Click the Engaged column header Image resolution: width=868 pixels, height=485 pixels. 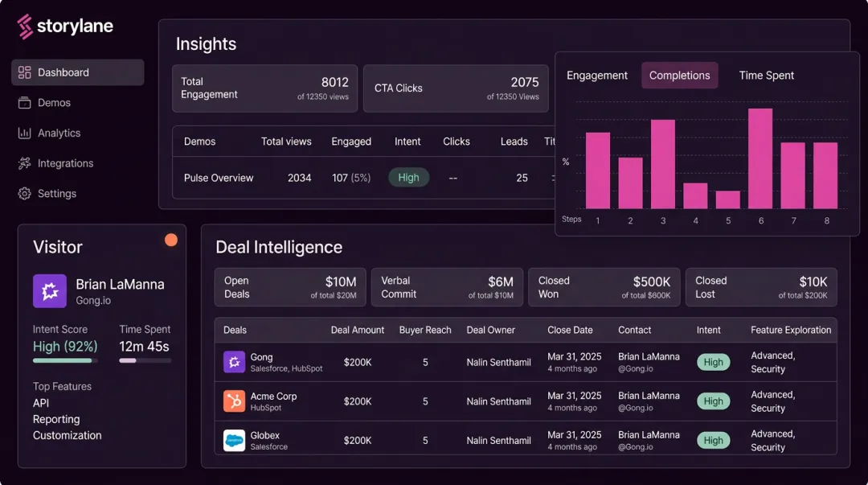pos(351,142)
